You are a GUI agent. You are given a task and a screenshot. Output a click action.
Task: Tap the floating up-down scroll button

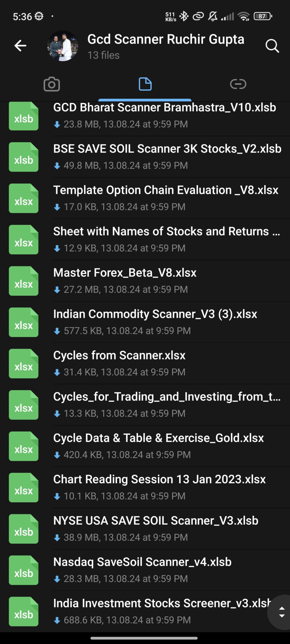click(x=282, y=612)
